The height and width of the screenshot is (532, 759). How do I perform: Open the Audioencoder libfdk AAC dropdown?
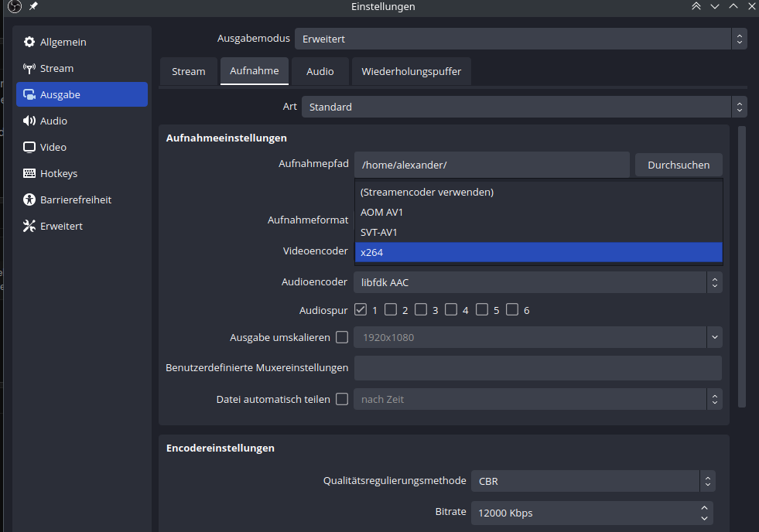(x=538, y=282)
